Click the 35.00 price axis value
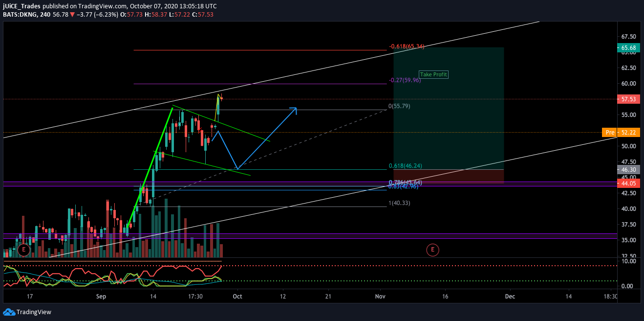Screen dimensions: 644x321 [x=628, y=240]
